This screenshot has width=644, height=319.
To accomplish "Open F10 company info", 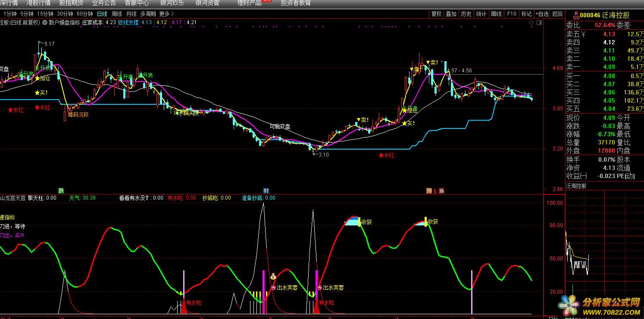I will (x=512, y=14).
